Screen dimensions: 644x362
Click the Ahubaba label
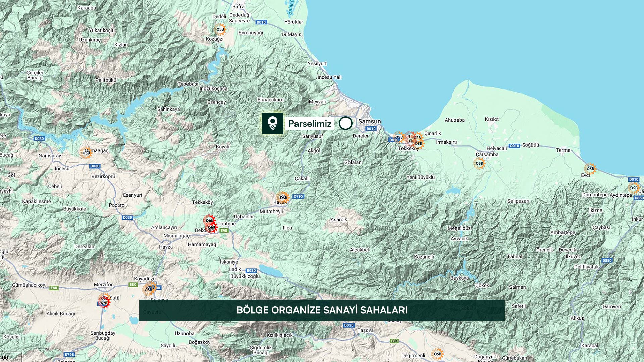click(x=454, y=120)
